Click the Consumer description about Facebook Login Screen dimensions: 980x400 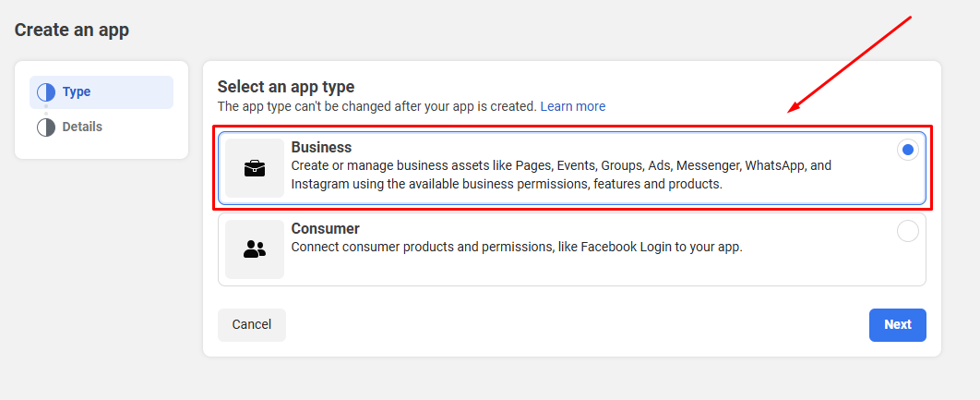517,247
